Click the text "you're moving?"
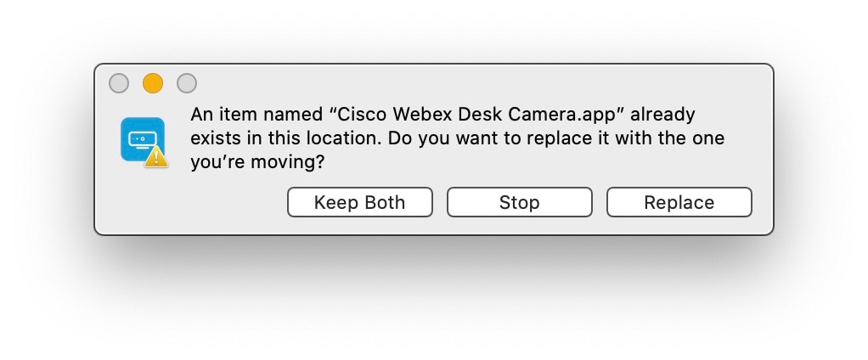 (256, 161)
